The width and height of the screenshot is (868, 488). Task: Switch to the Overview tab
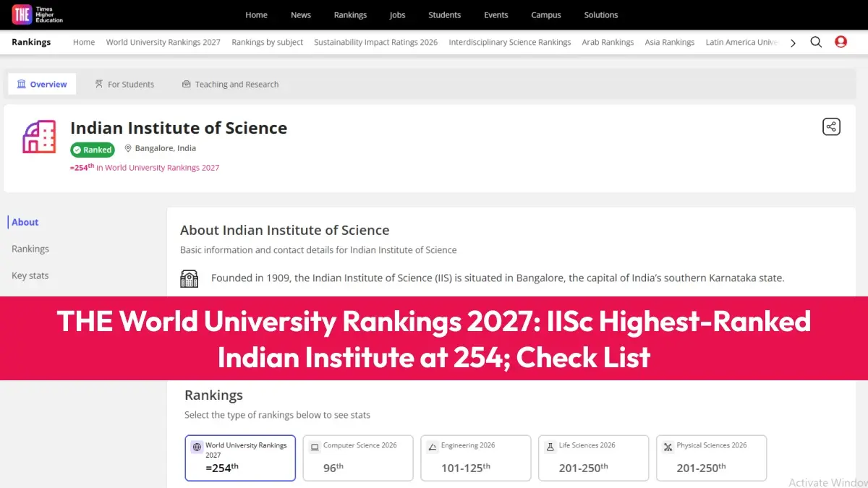pos(42,84)
